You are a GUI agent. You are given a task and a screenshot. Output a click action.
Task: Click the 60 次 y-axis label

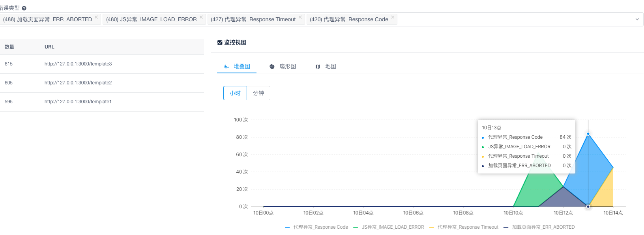pyautogui.click(x=242, y=155)
